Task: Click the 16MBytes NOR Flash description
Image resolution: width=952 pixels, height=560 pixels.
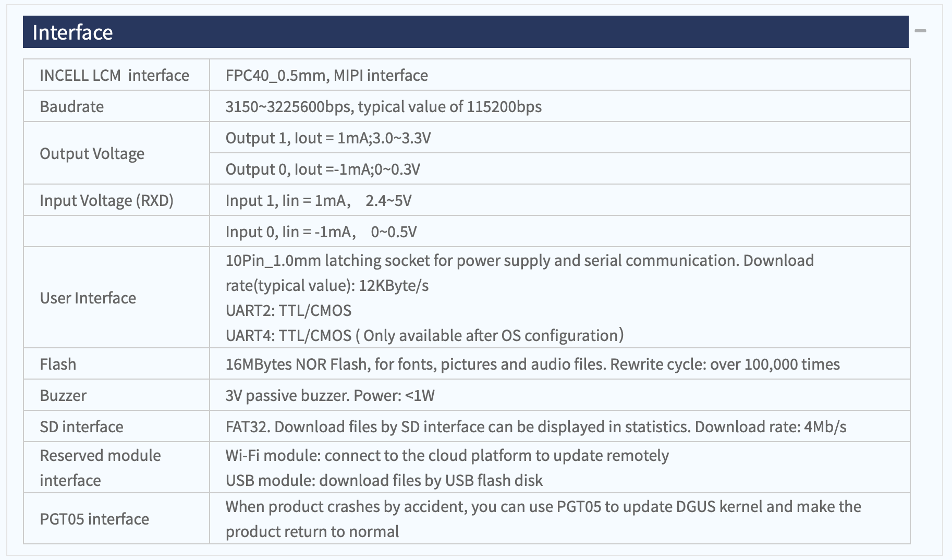Action: pyautogui.click(x=533, y=364)
